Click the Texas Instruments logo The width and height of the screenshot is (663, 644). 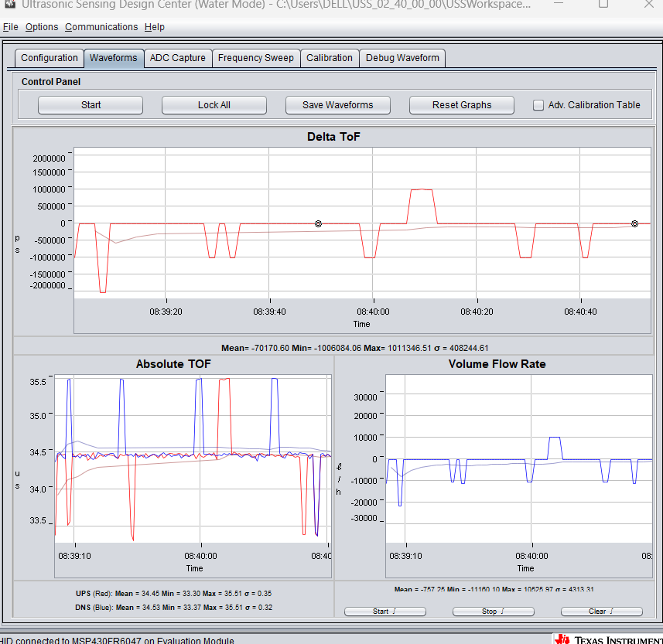click(607, 638)
